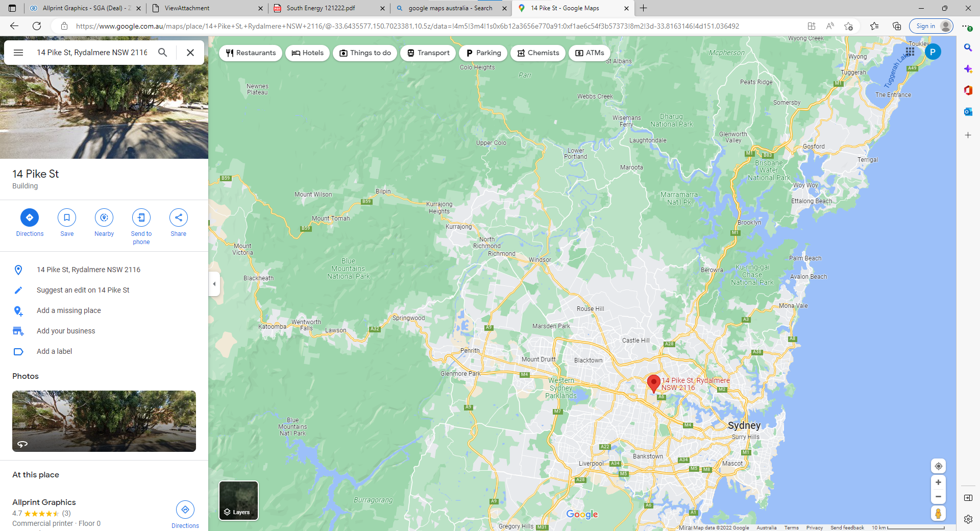Click the map scale 10 km toggle
This screenshot has height=531, width=980.
pyautogui.click(x=908, y=527)
